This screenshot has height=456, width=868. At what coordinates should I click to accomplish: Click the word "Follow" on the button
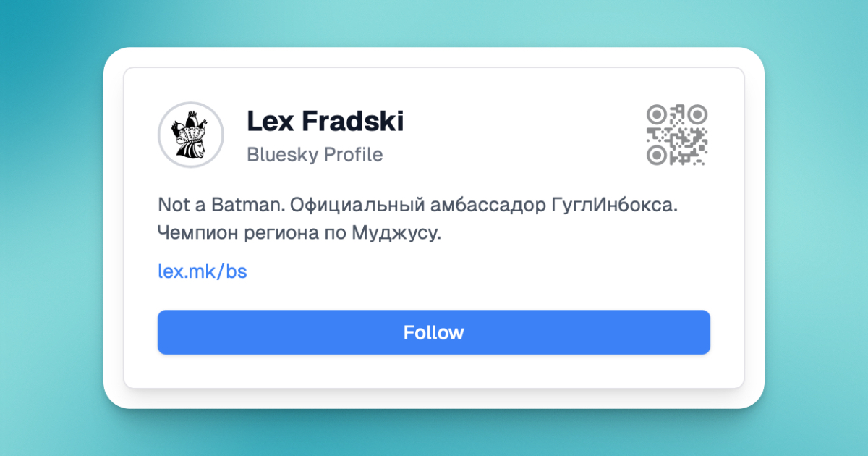click(x=433, y=332)
